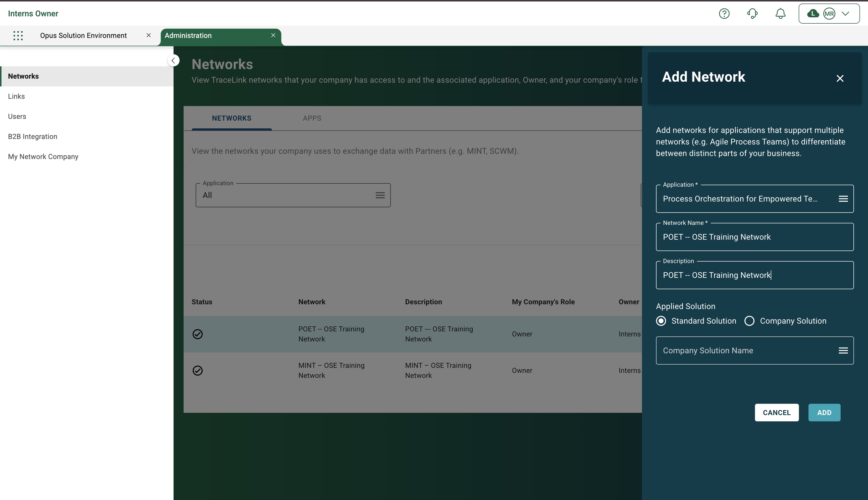
Task: Click the Network Name input field
Action: click(754, 237)
